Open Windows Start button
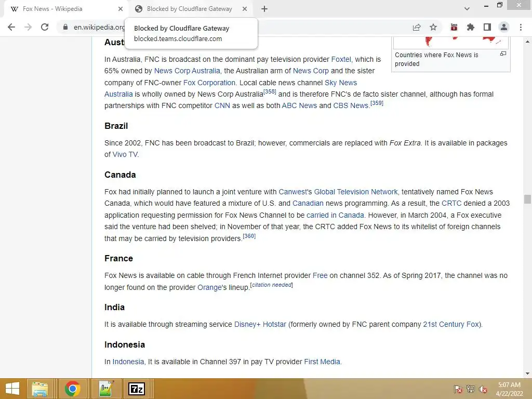 (12, 389)
